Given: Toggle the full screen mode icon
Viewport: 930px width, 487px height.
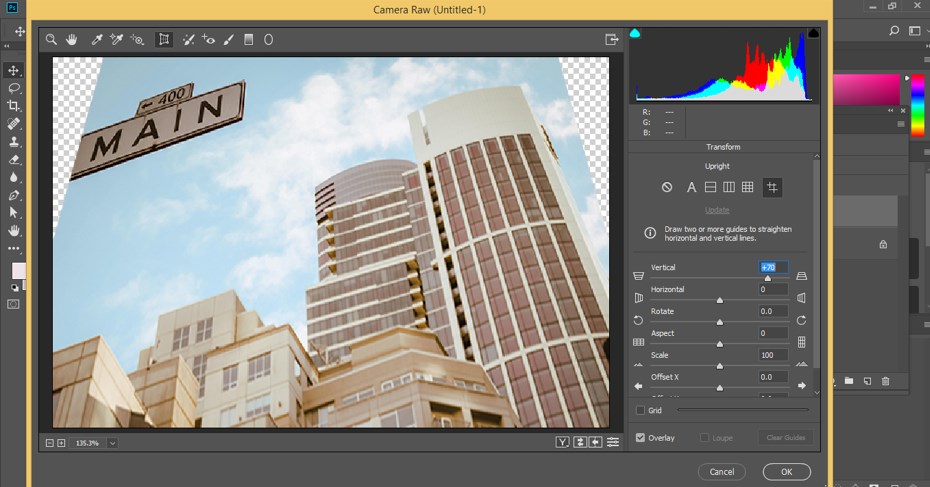Looking at the screenshot, I should click(611, 40).
